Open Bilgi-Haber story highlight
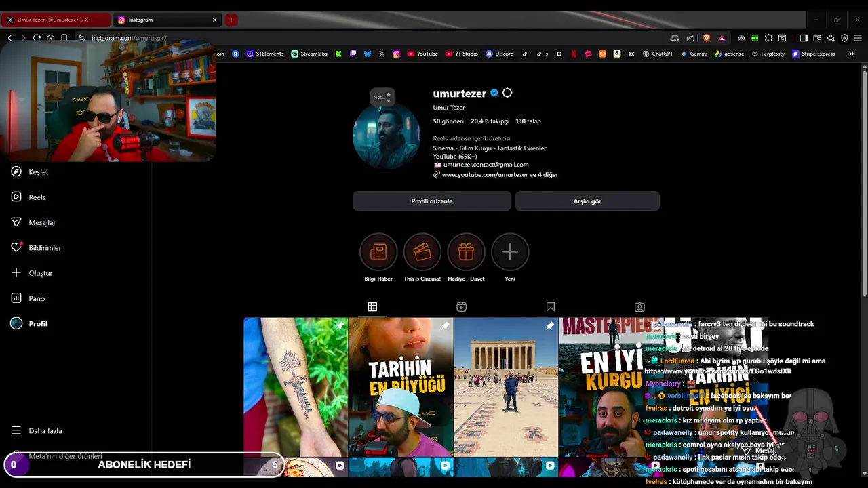This screenshot has width=868, height=488. (x=378, y=252)
